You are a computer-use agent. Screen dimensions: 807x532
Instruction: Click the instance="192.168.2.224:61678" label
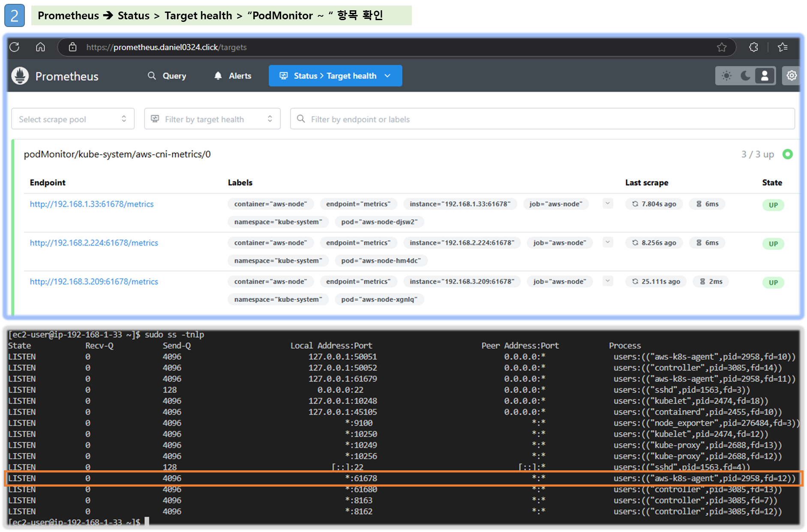click(x=462, y=242)
